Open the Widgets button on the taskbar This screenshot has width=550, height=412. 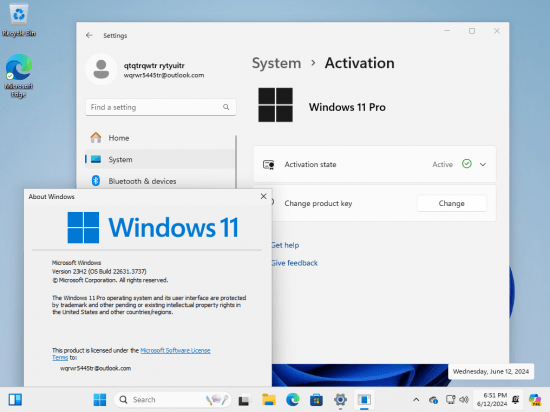[x=15, y=399]
